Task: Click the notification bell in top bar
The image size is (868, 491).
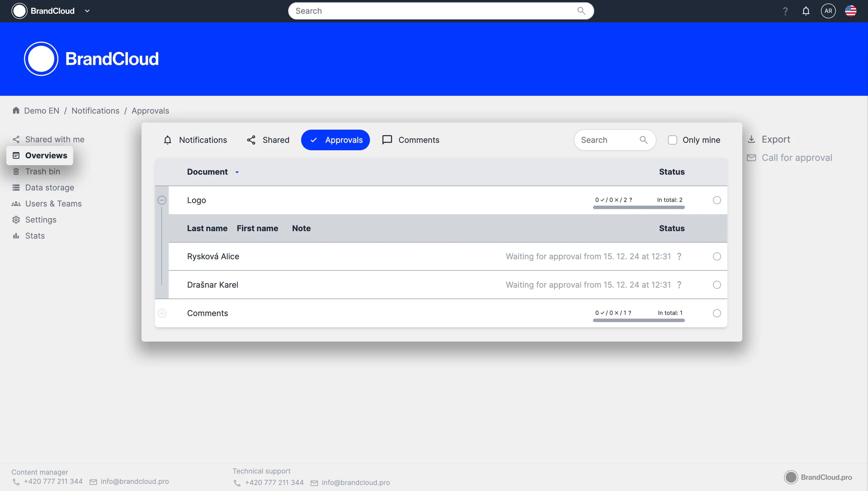Action: point(805,11)
